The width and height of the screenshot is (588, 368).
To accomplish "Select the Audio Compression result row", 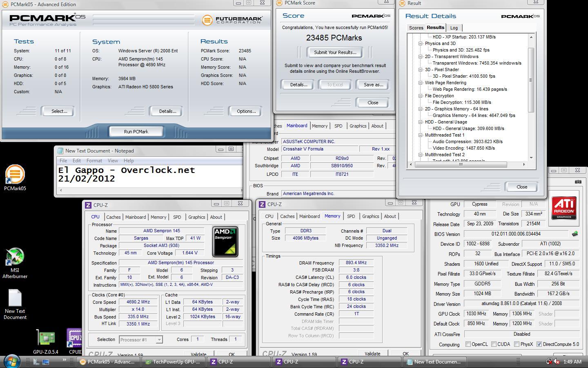I will (x=468, y=141).
